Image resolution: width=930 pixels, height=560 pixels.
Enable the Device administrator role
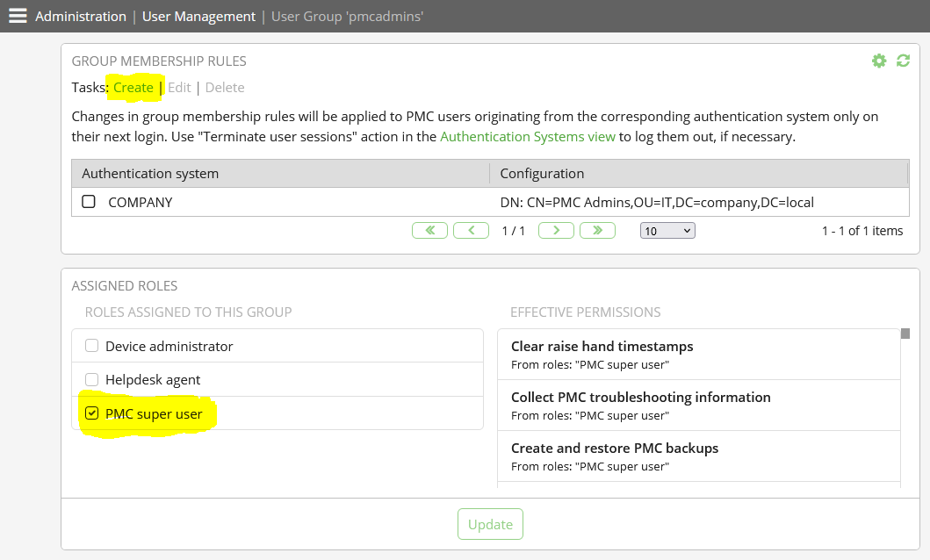pyautogui.click(x=92, y=346)
